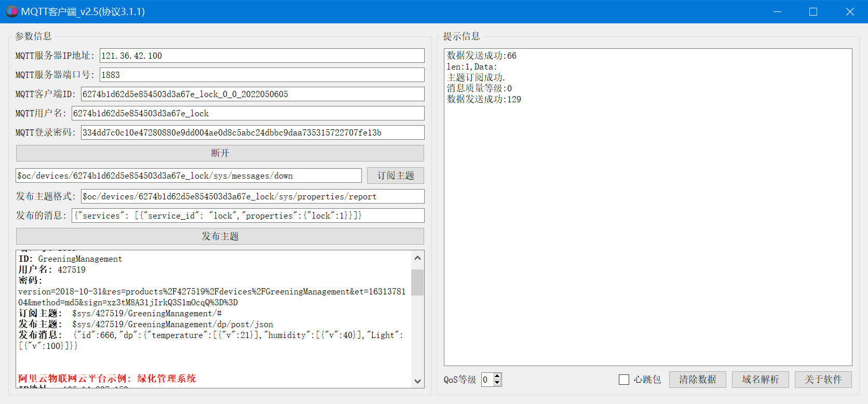Edit the MQTT server IP address field
The height and width of the screenshot is (404, 868).
point(262,56)
